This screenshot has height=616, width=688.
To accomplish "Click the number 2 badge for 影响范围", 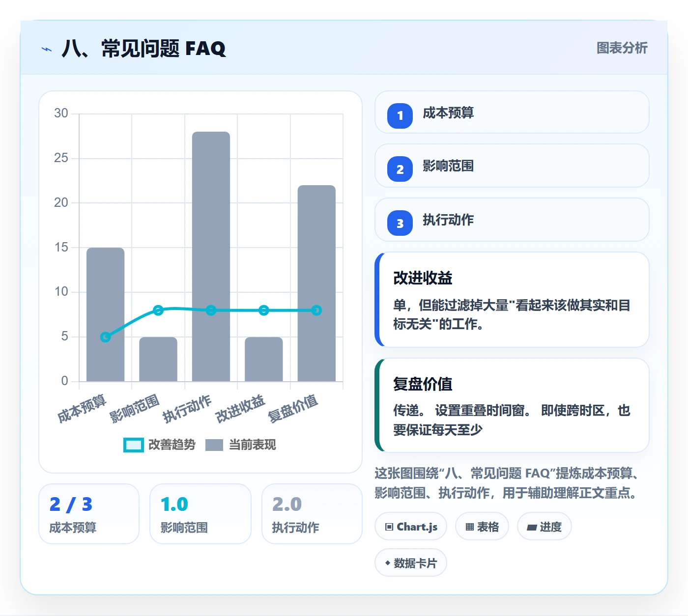I will [x=400, y=169].
